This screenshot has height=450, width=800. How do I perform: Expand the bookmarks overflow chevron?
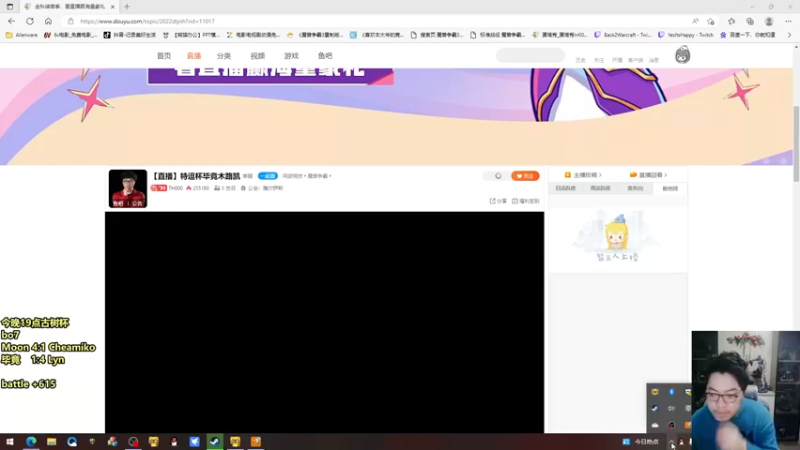(x=789, y=35)
